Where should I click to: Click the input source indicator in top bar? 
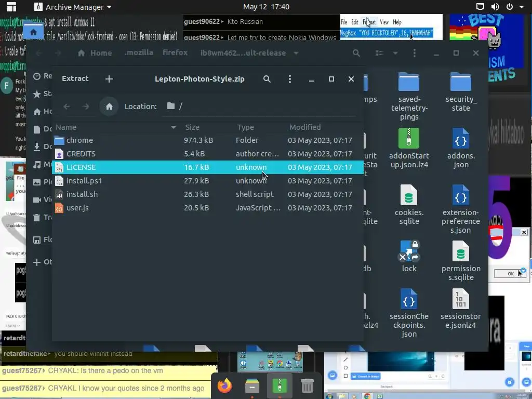click(481, 7)
